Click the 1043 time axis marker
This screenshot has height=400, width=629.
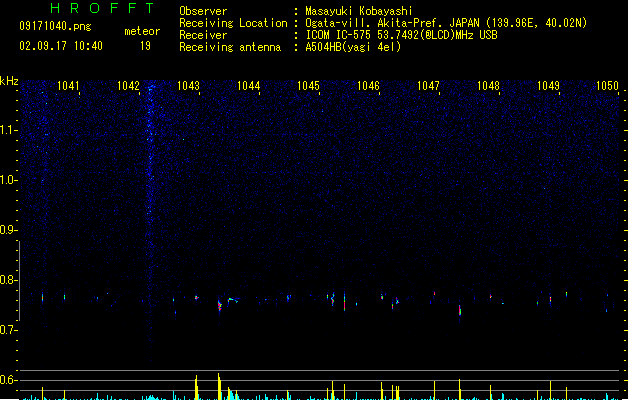click(188, 86)
